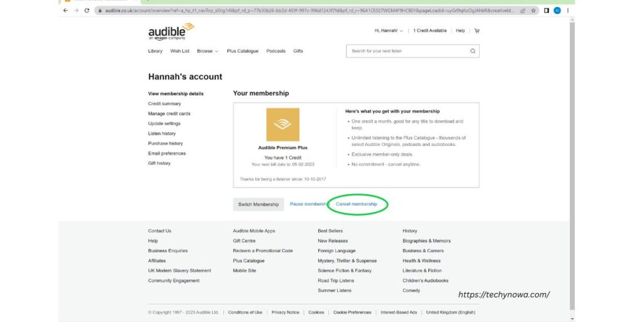
Task: Open Credit summary in the sidebar
Action: 165,104
